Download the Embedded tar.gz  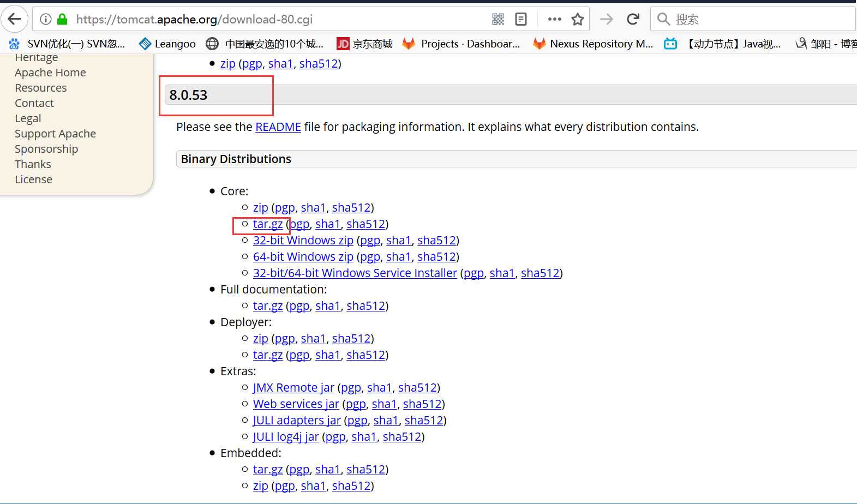point(268,470)
